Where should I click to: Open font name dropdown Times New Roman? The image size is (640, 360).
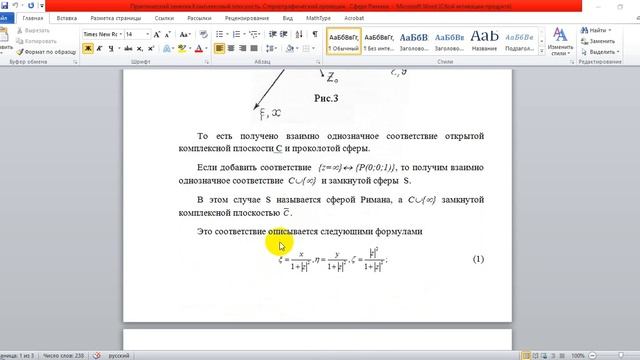[x=121, y=34]
